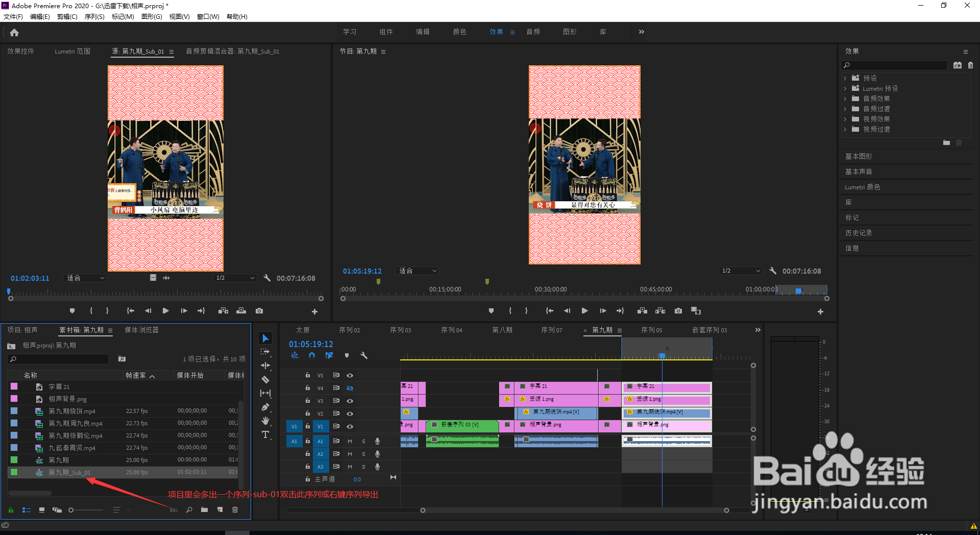The image size is (980, 535).
Task: Toggle track lock on V3
Action: coord(308,401)
